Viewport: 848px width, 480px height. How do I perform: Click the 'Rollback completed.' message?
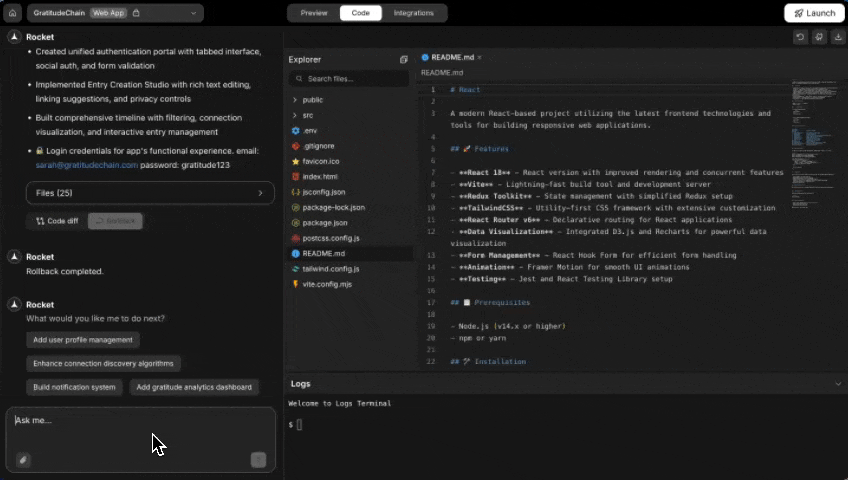point(65,271)
